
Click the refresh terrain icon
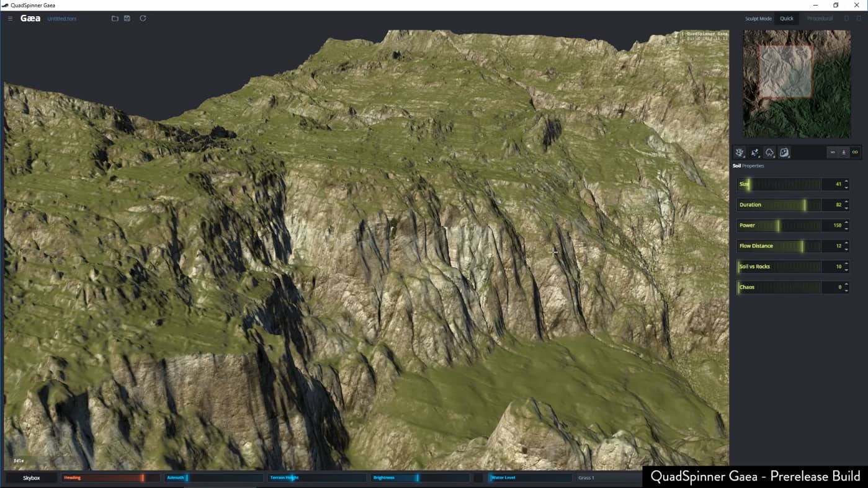click(x=143, y=19)
